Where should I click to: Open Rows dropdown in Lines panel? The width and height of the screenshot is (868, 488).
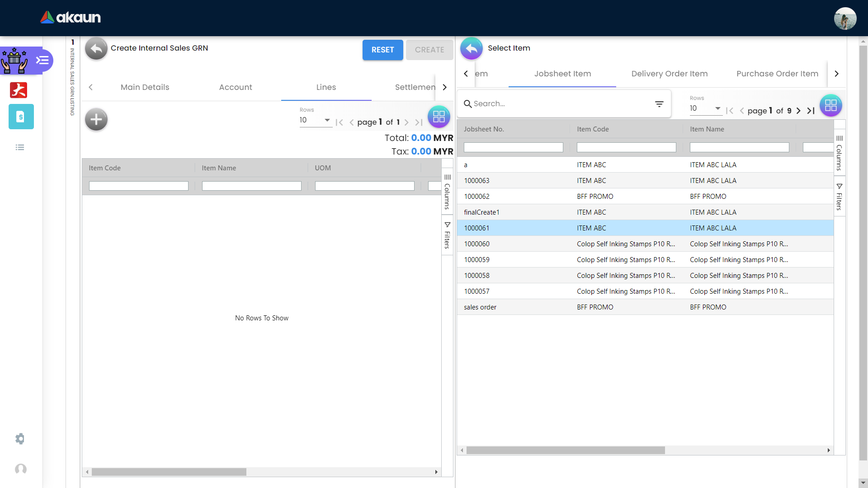click(x=315, y=120)
